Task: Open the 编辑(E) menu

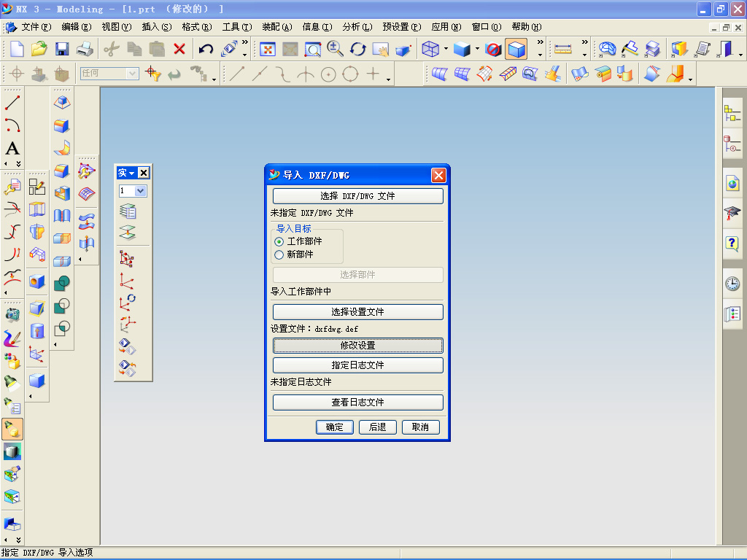Action: pos(76,27)
